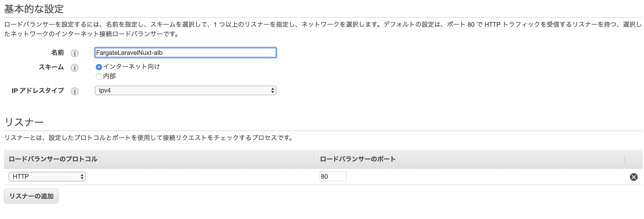Click the port field containing 80
The width and height of the screenshot is (644, 219).
333,177
